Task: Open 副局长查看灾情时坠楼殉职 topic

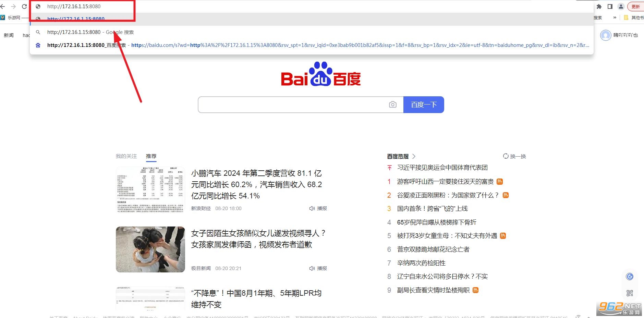Action: 433,290
